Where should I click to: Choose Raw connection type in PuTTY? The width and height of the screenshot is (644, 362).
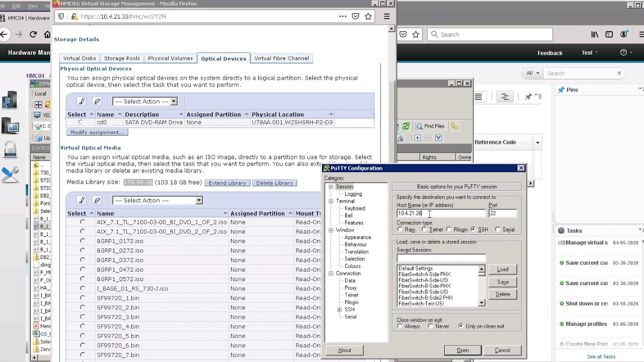(400, 230)
